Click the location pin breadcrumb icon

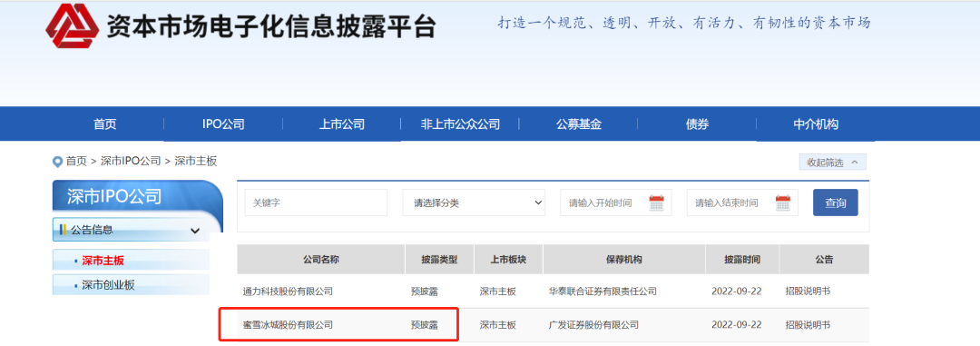tap(58, 162)
